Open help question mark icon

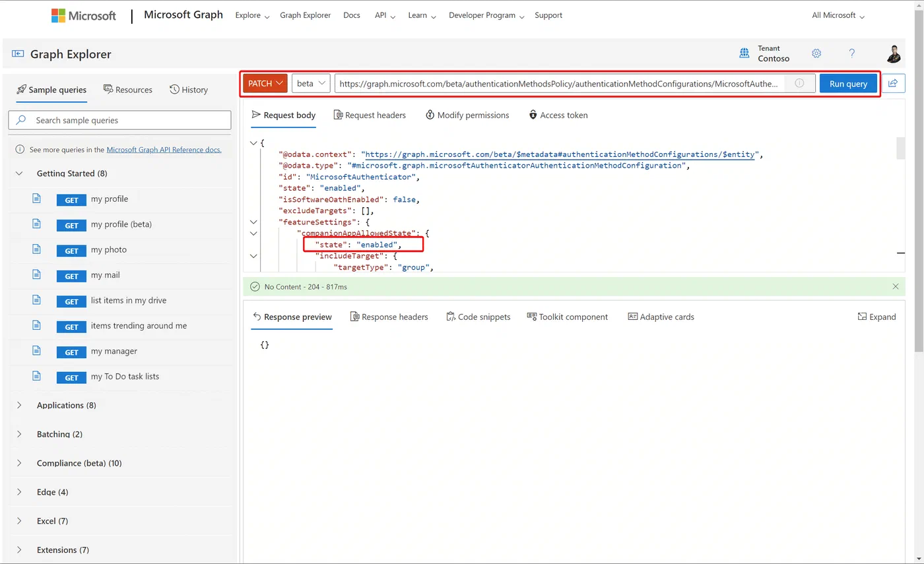coord(852,53)
